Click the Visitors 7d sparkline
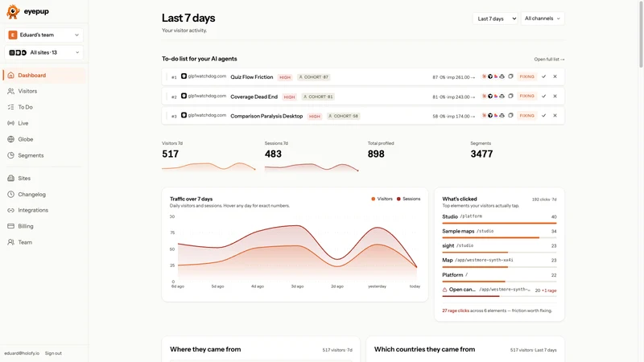644x362 pixels. pos(208,167)
